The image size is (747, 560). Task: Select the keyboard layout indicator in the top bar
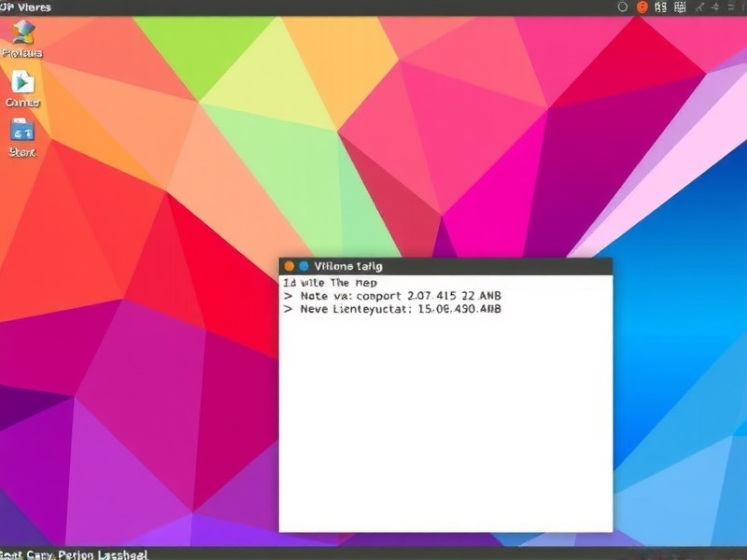pos(660,7)
